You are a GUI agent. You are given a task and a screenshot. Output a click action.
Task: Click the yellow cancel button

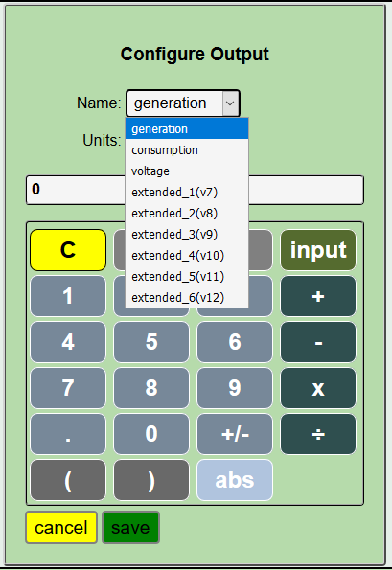coord(61,528)
